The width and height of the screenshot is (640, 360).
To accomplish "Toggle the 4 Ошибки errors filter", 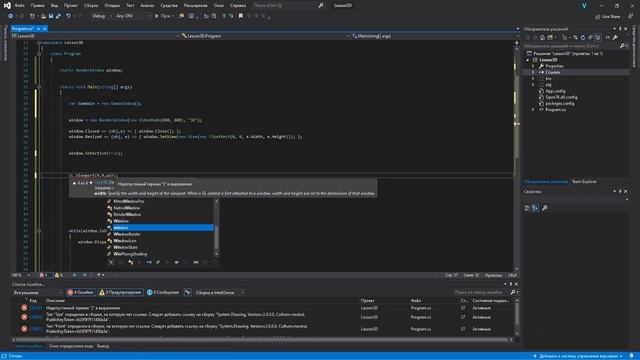I will tap(80, 292).
